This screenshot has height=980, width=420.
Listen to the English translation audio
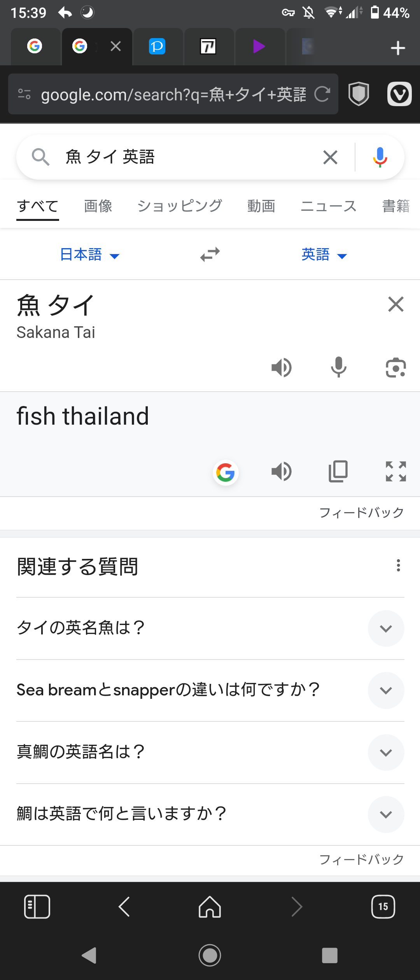[x=282, y=472]
